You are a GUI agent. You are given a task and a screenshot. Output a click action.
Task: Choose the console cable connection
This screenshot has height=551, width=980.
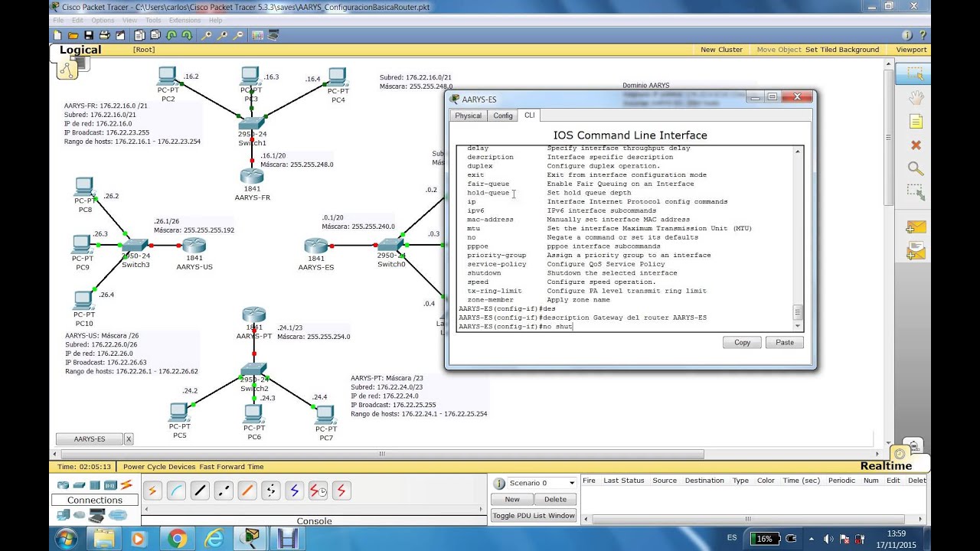point(176,491)
